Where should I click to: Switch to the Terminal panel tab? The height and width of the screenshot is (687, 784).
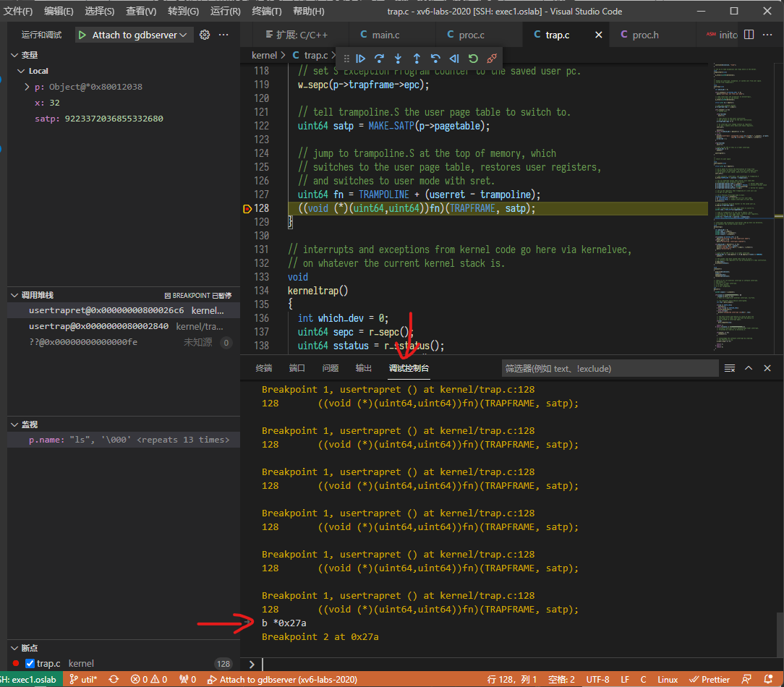tap(263, 368)
